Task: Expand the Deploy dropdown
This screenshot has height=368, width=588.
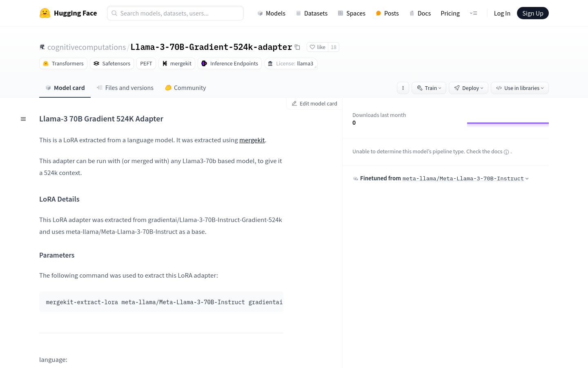Action: (468, 88)
